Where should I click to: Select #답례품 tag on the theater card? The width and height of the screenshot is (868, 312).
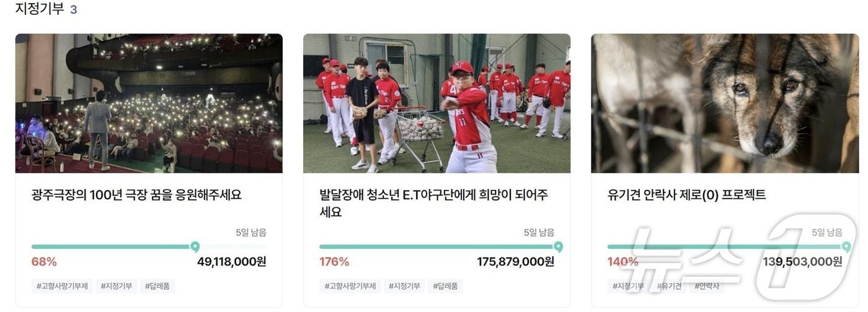pyautogui.click(x=157, y=286)
